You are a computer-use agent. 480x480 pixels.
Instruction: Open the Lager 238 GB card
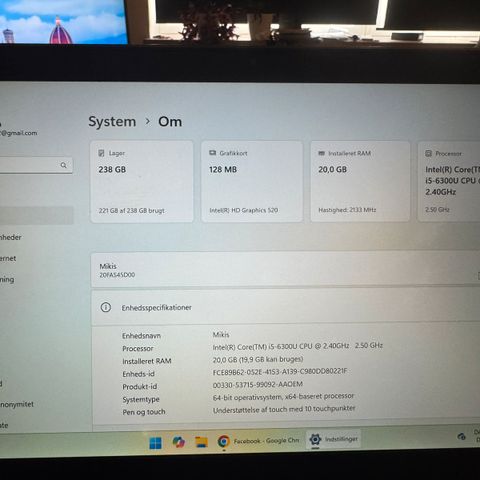click(x=142, y=182)
